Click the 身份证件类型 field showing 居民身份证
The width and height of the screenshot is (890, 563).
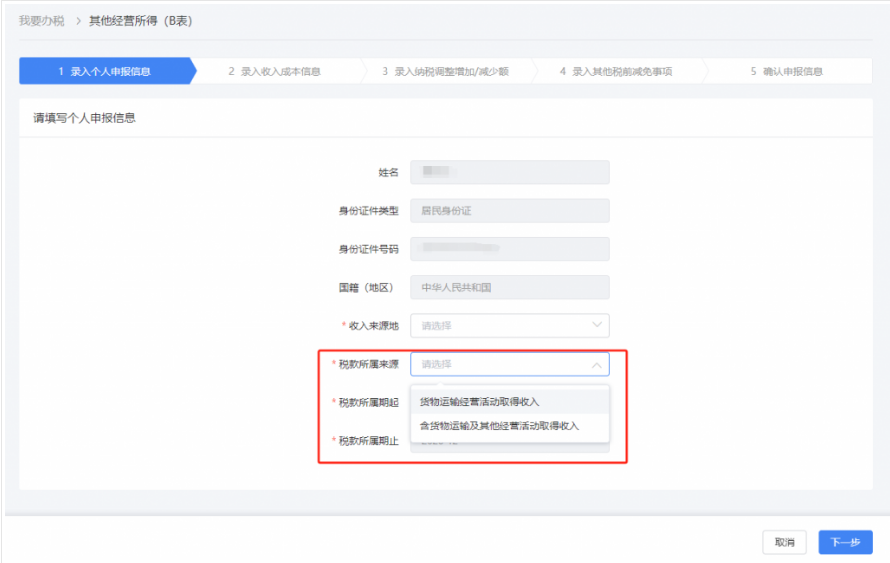pos(509,211)
